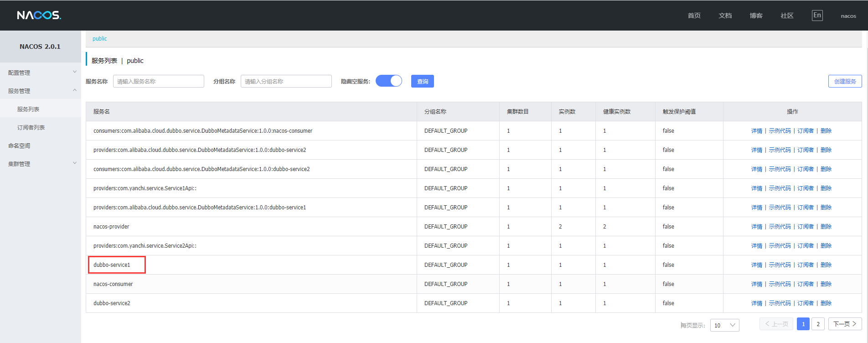
Task: Click 删除 for the providers Service2Api row
Action: [x=826, y=245]
